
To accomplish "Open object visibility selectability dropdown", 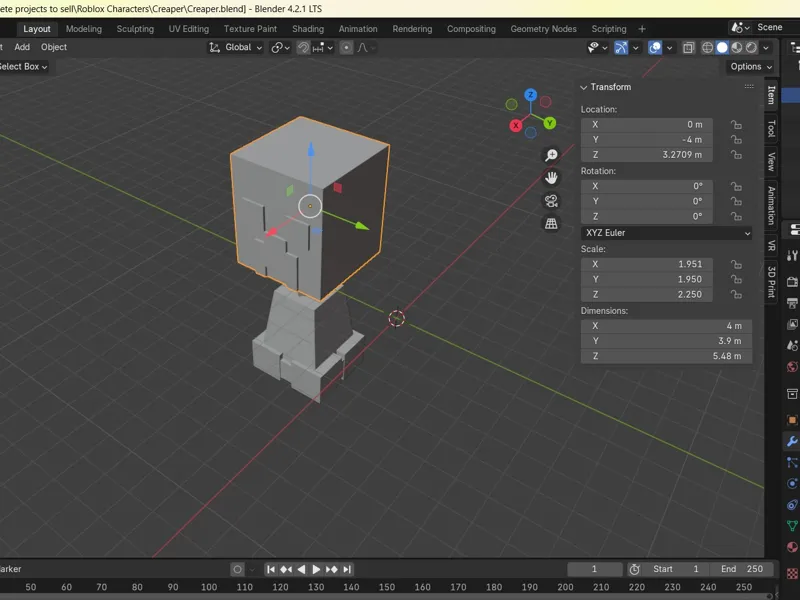I will tap(597, 47).
